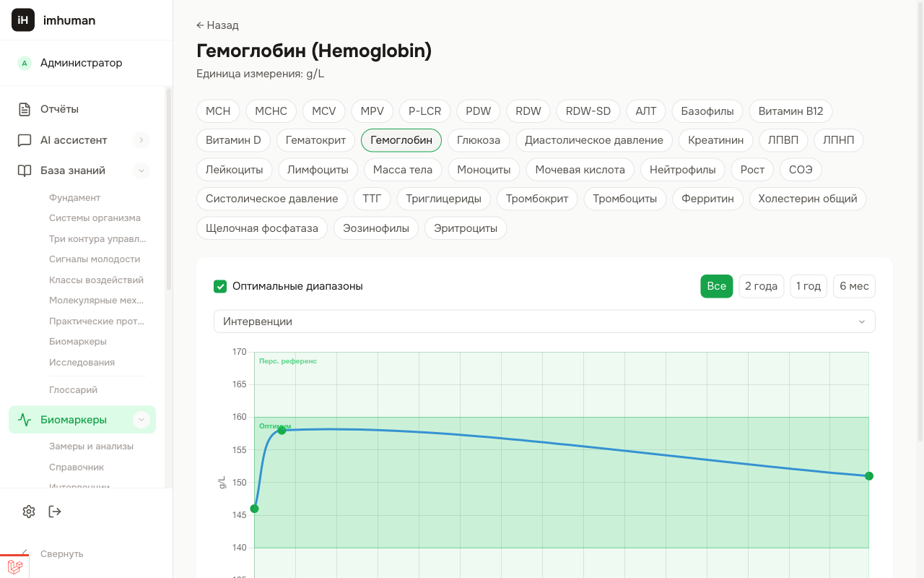Viewport: 924px width, 578px height.
Task: Enable the 6 мес time range
Action: point(854,286)
